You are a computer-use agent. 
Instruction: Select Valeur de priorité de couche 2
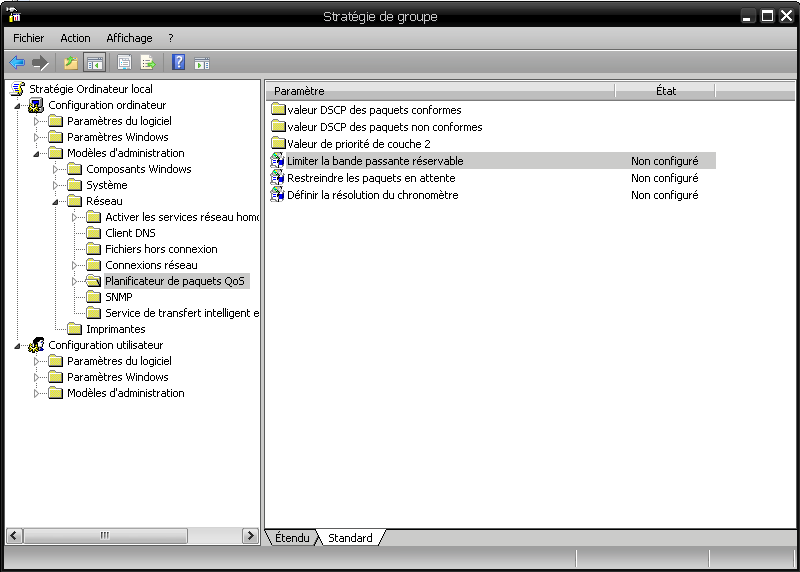click(x=359, y=144)
